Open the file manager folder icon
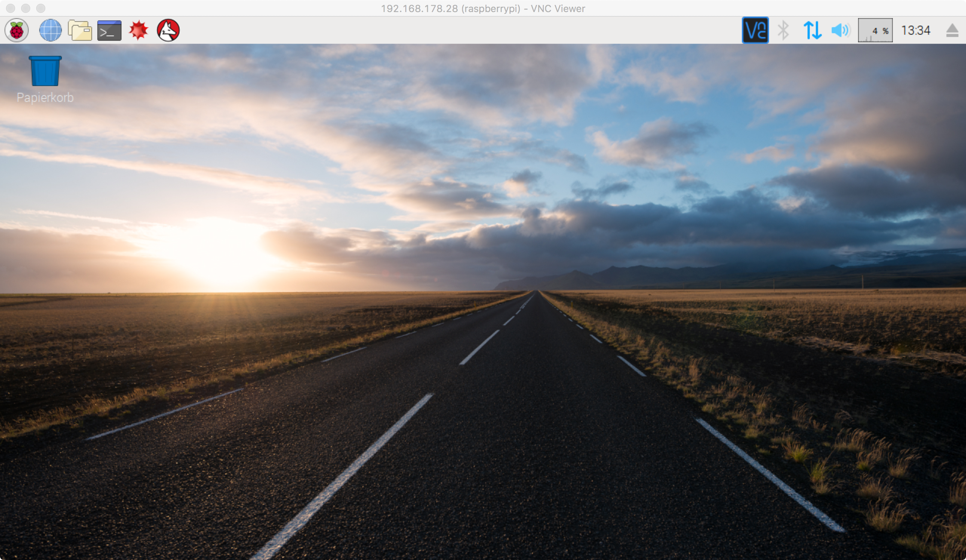 pos(80,30)
